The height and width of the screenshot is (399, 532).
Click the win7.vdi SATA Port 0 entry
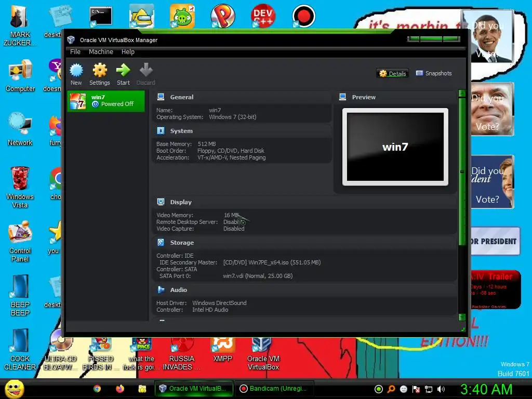point(258,276)
